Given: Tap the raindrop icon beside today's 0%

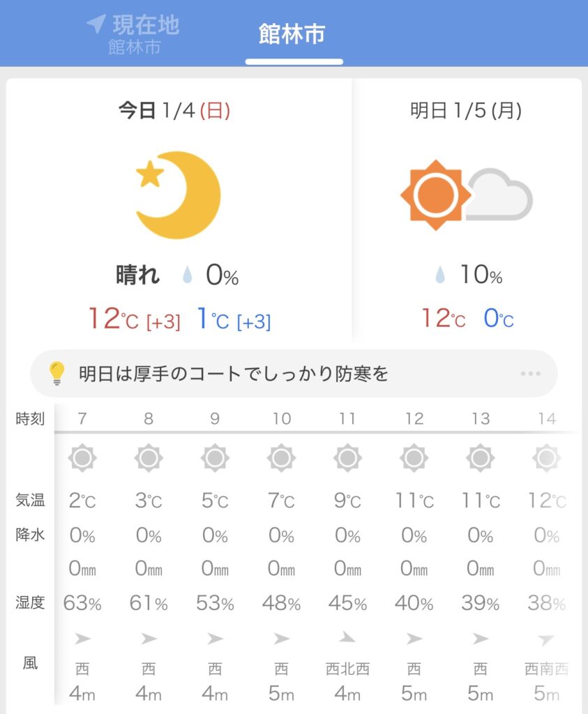Looking at the screenshot, I should 187,276.
